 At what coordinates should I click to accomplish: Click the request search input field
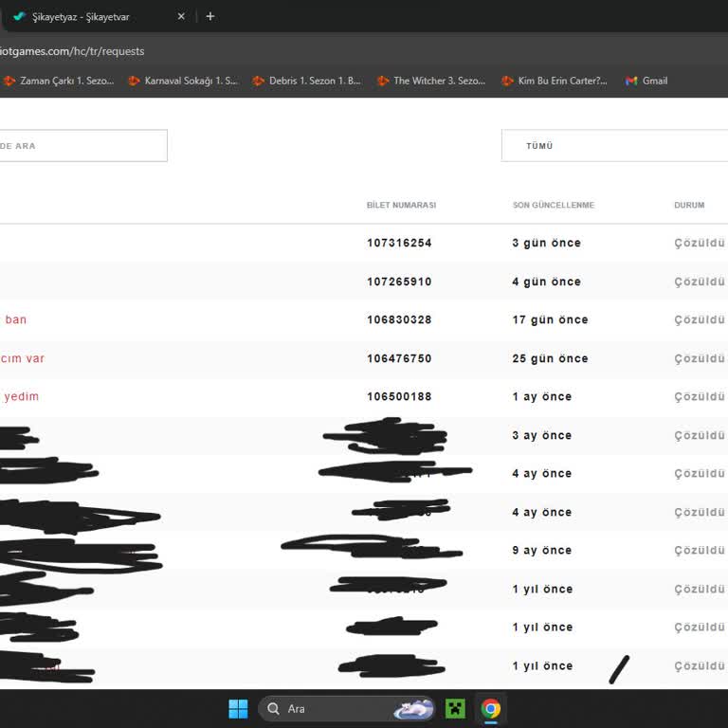83,146
